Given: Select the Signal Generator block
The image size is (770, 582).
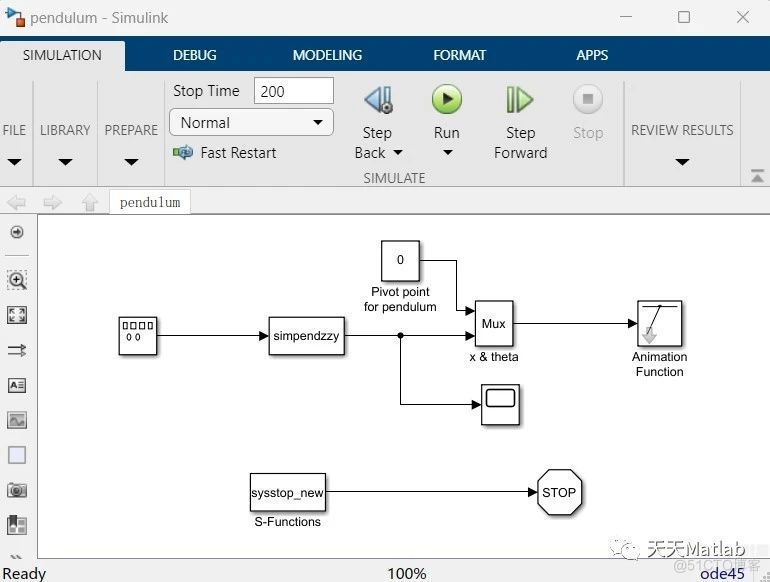Looking at the screenshot, I should tap(138, 336).
